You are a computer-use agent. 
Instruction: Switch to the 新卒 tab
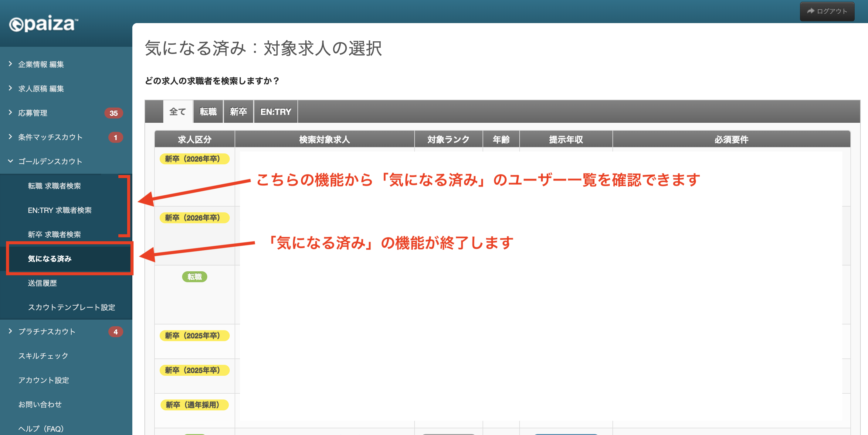pyautogui.click(x=238, y=111)
